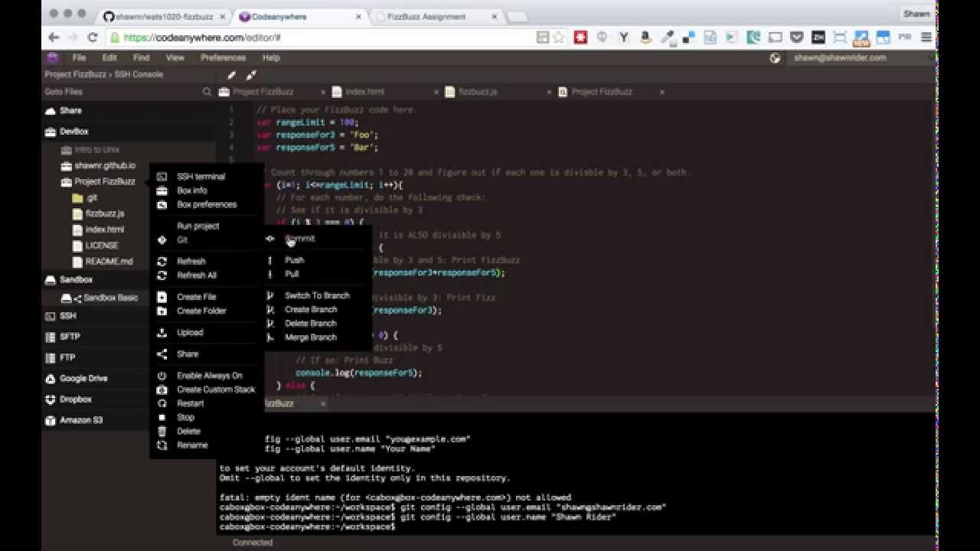980x551 pixels.
Task: Bookmark the page with the star icon
Action: pos(559,37)
